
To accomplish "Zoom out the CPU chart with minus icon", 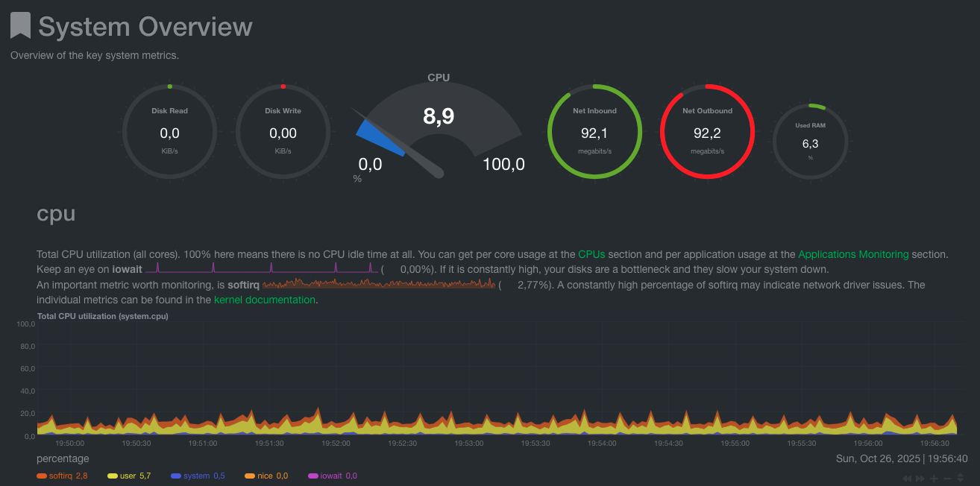I will (947, 478).
